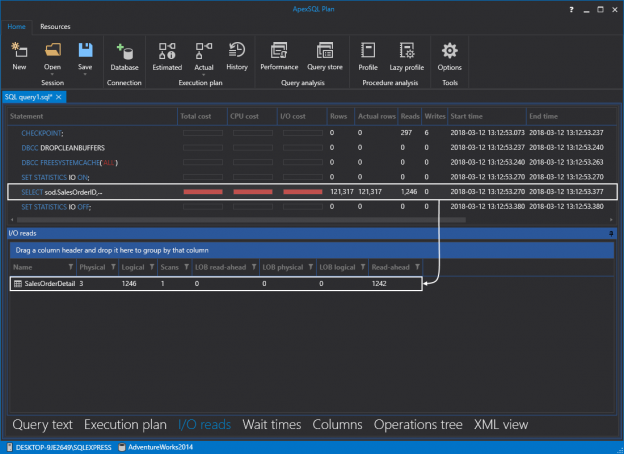Start Lazy profile analysis
The width and height of the screenshot is (624, 454).
[406, 57]
